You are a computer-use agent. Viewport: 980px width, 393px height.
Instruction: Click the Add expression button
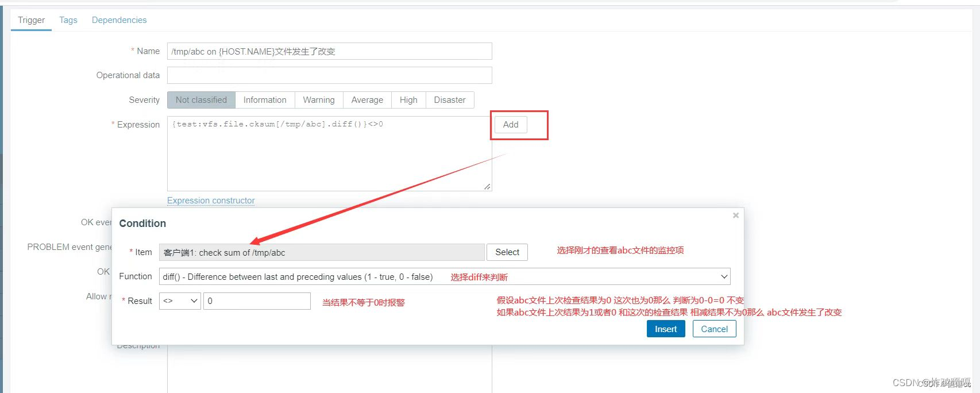(511, 125)
